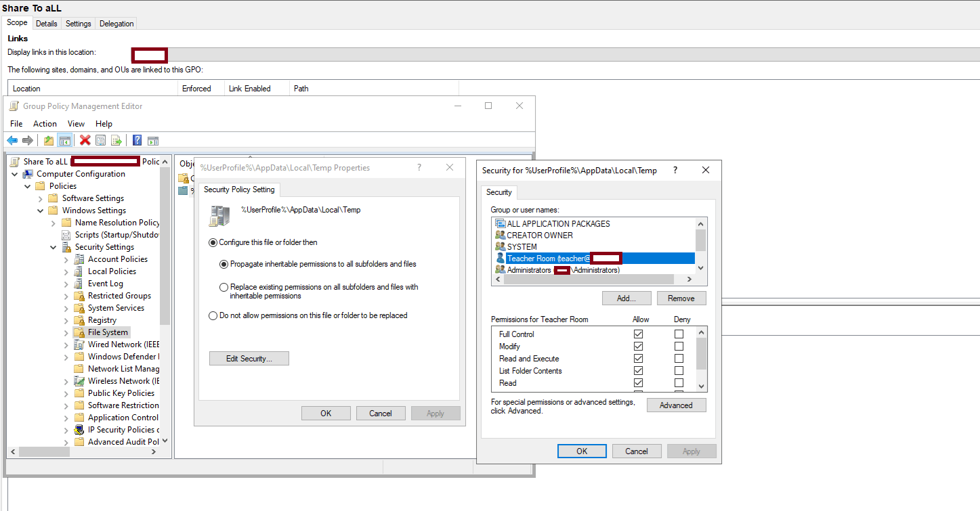Open Help via the question mark toolbar icon
This screenshot has height=511, width=980.
(137, 140)
